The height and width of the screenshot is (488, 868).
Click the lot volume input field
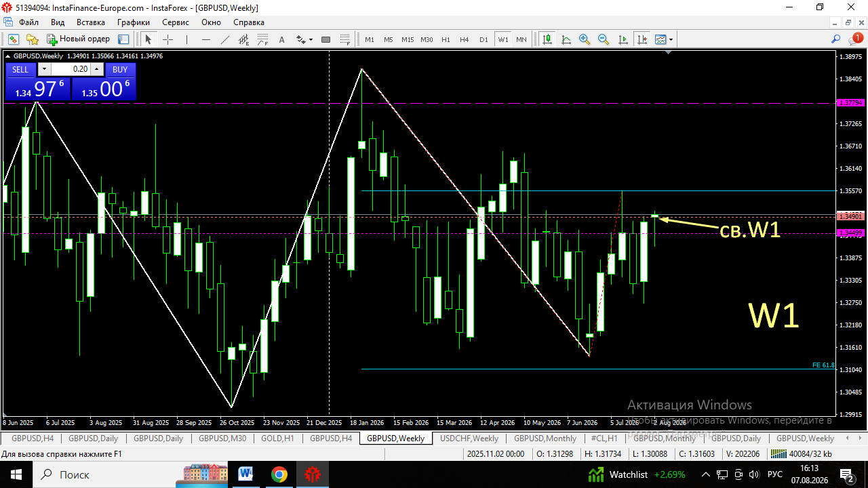[71, 69]
